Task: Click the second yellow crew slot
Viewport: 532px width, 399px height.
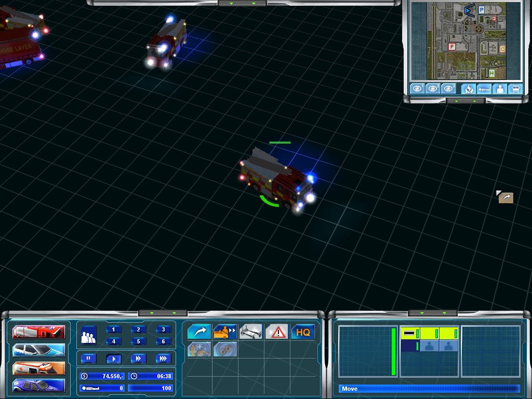Action: click(430, 333)
